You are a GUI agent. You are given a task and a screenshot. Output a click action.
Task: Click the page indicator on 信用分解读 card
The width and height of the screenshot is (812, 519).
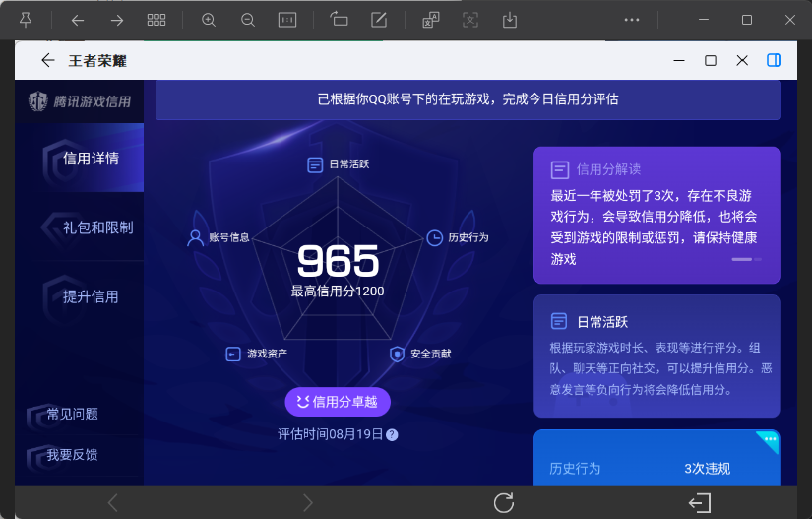746,259
